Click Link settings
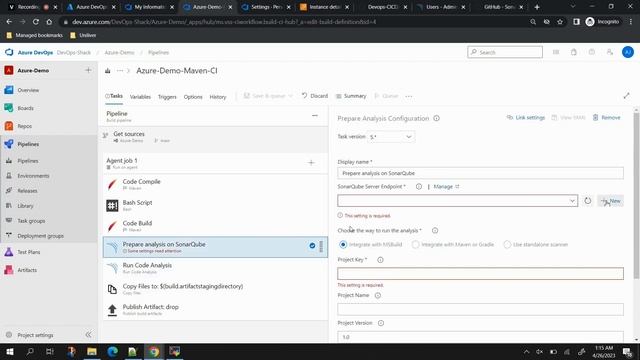This screenshot has height=360, width=640. click(x=526, y=118)
